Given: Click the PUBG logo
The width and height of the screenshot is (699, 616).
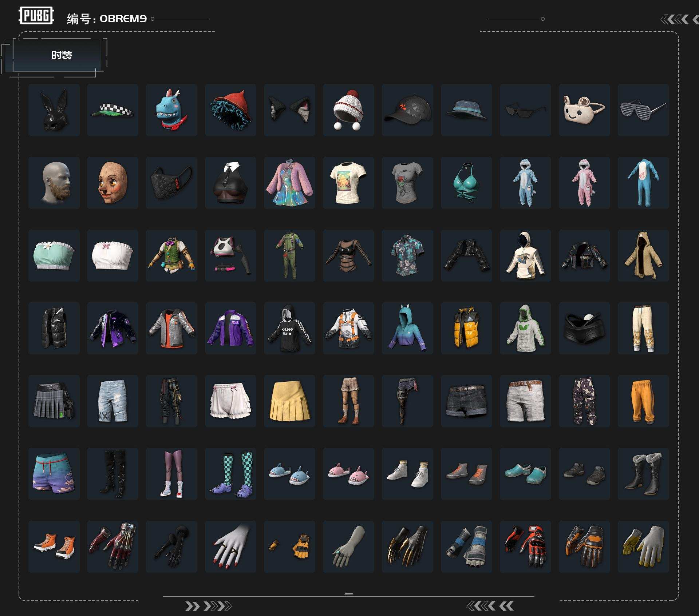Looking at the screenshot, I should 36,16.
